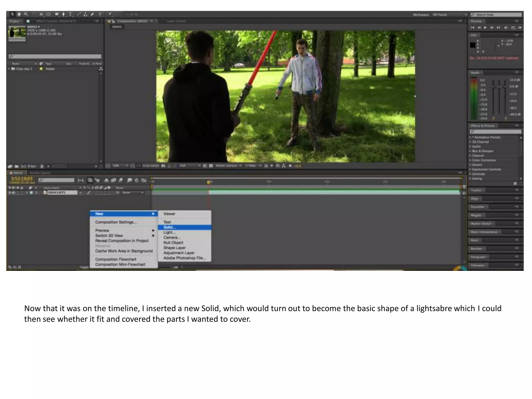Select the Zoom magnifier tool
This screenshot has height=399, width=532.
coord(26,14)
